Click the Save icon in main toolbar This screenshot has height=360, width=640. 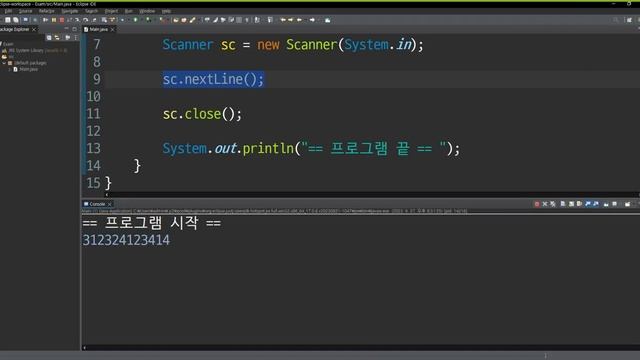coord(7,20)
